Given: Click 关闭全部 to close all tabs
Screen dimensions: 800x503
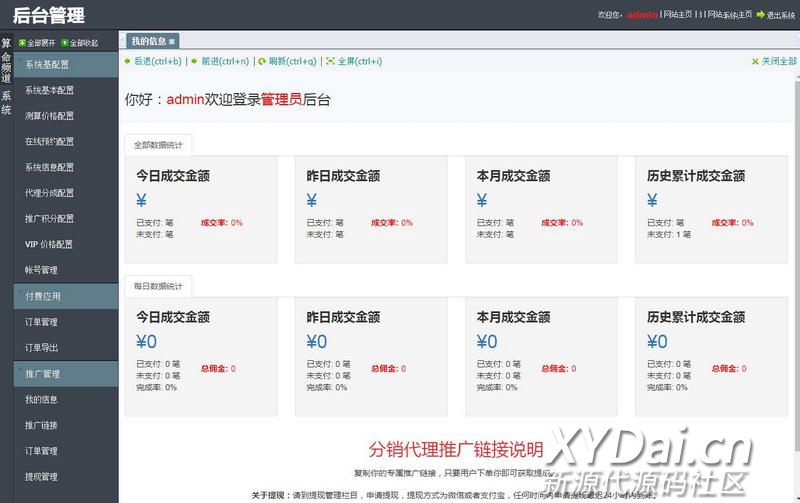Looking at the screenshot, I should click(x=779, y=61).
